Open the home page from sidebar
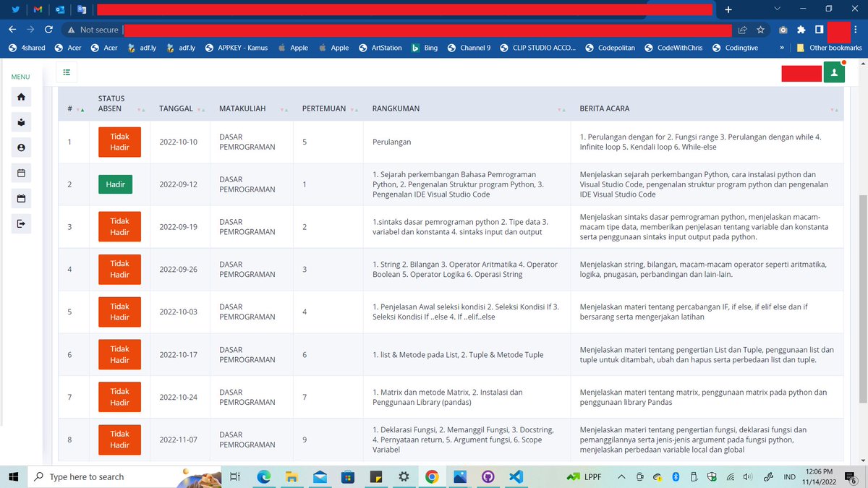Viewport: 868px width, 488px height. (21, 97)
